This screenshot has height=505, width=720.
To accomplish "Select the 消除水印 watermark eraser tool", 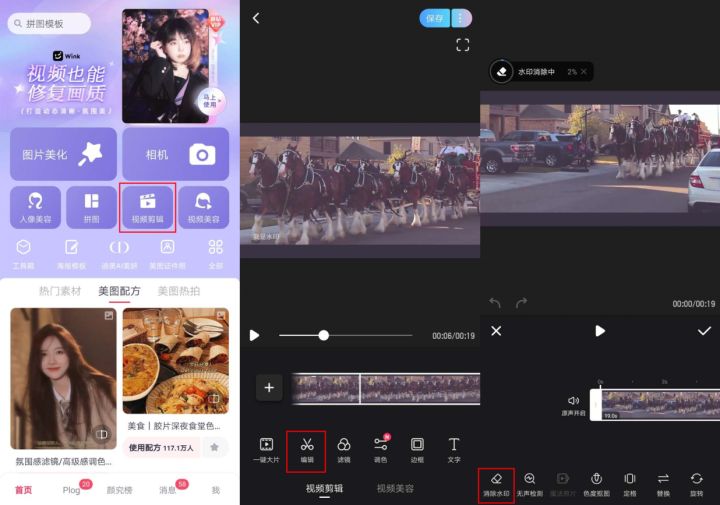I will [x=496, y=485].
